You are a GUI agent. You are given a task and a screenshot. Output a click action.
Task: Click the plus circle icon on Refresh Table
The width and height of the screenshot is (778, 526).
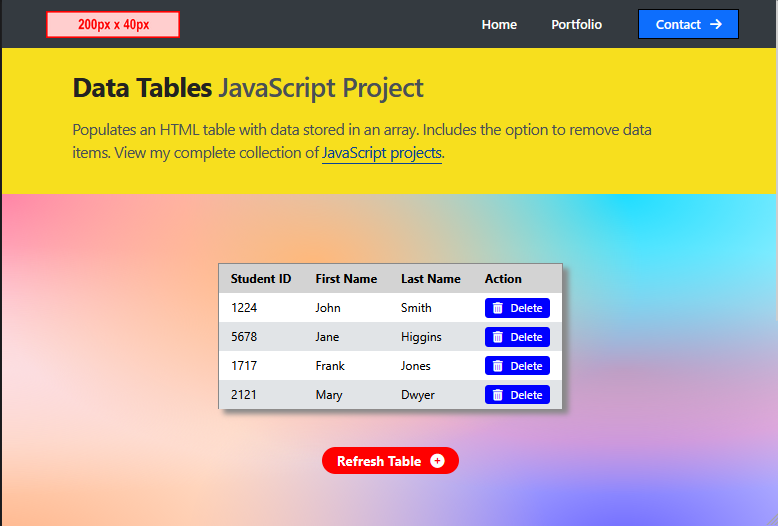[x=437, y=461]
